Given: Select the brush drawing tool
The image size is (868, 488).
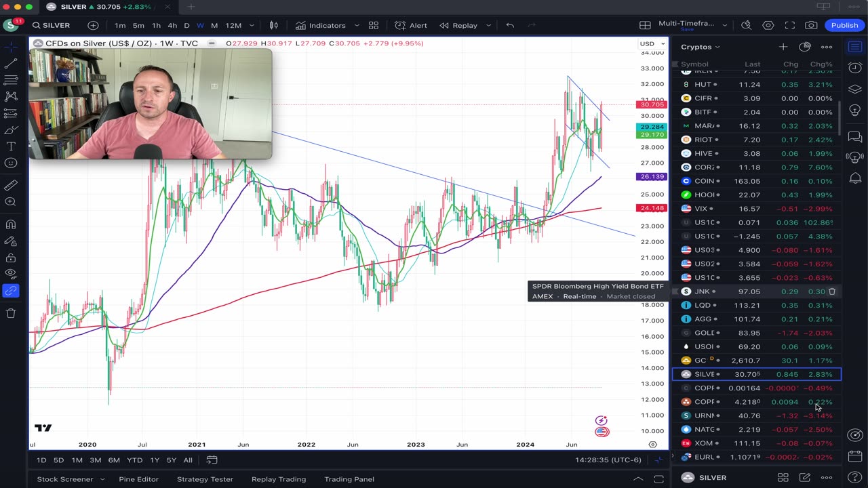Looking at the screenshot, I should tap(11, 130).
